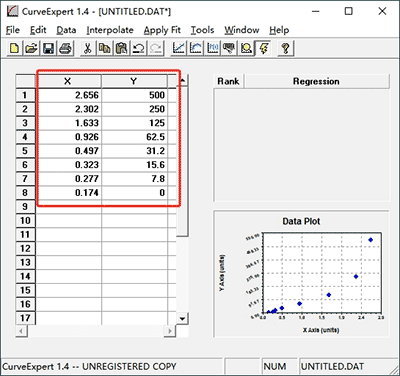
Task: Open the Tools menu
Action: (x=202, y=30)
